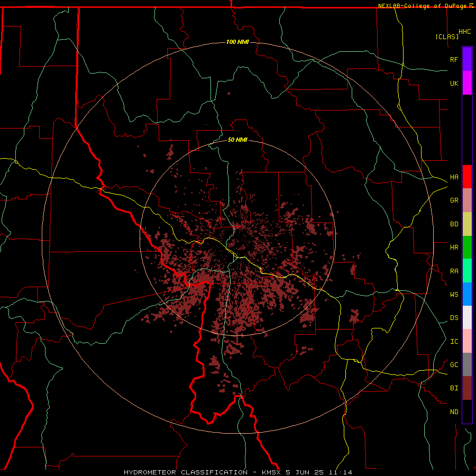The width and height of the screenshot is (476, 476).
Task: Click the 'DS' legend label
Action: 454,318
